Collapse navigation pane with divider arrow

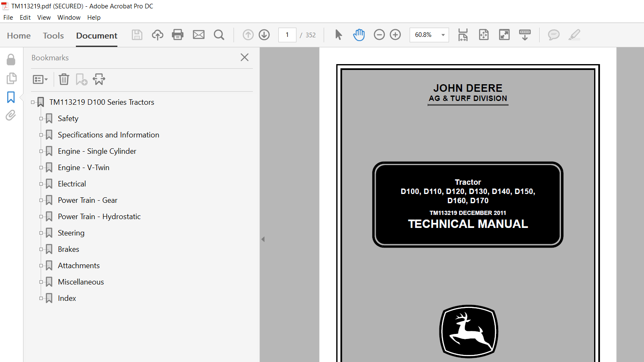click(263, 239)
